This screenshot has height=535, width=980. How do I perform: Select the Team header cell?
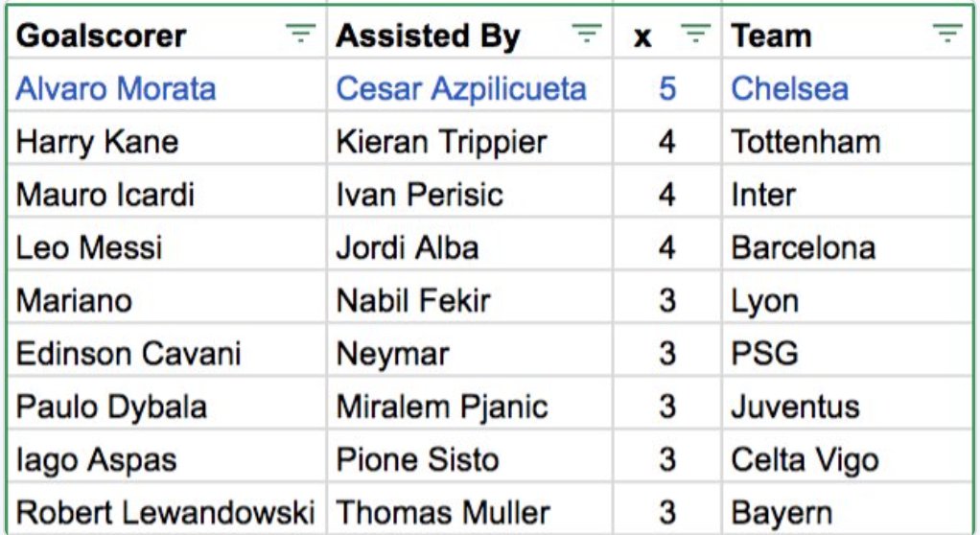pyautogui.click(x=847, y=35)
